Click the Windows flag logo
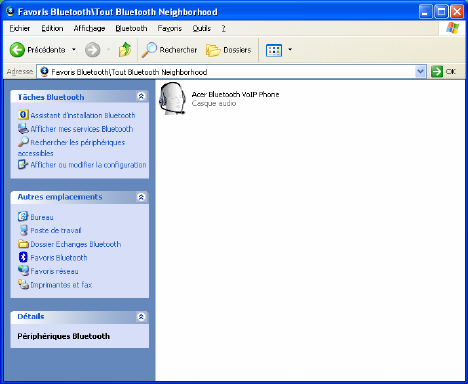 click(453, 28)
